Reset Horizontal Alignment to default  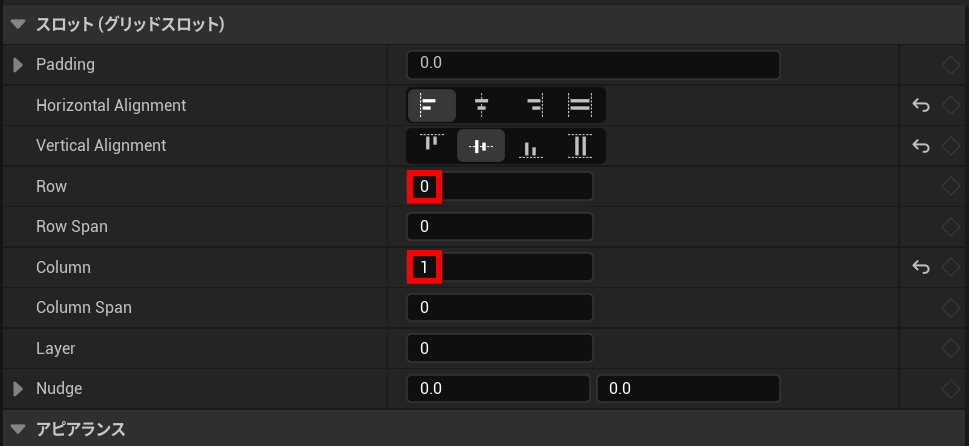coord(921,105)
